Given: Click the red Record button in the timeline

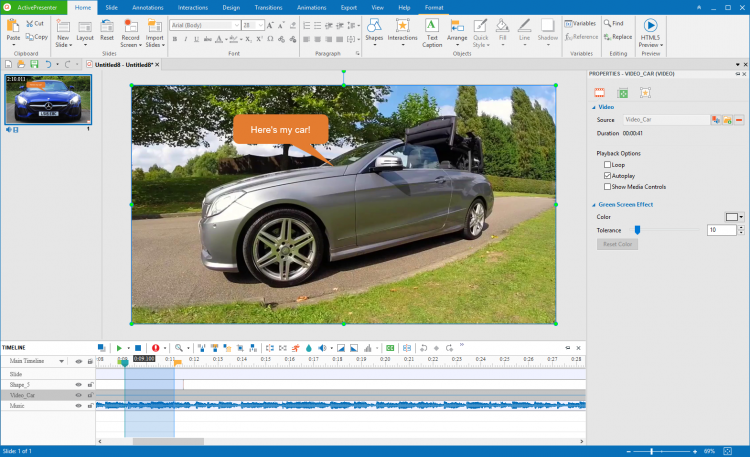Looking at the screenshot, I should pos(155,347).
